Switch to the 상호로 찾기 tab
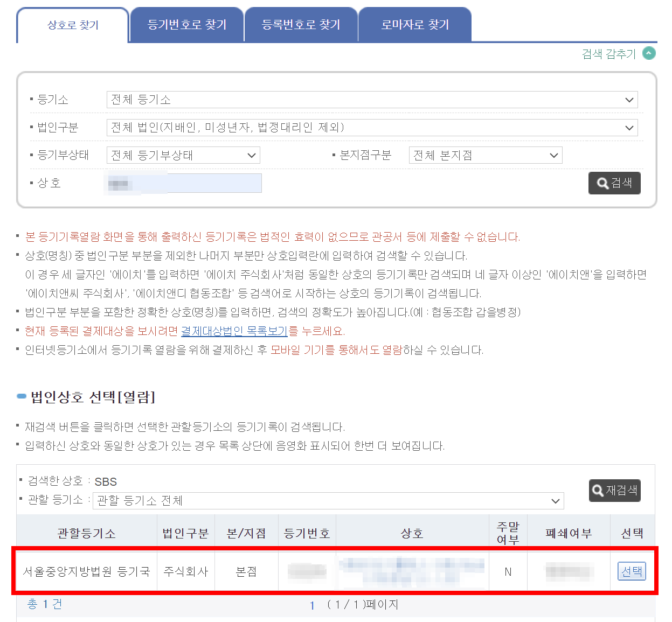672x622 pixels. point(73,25)
